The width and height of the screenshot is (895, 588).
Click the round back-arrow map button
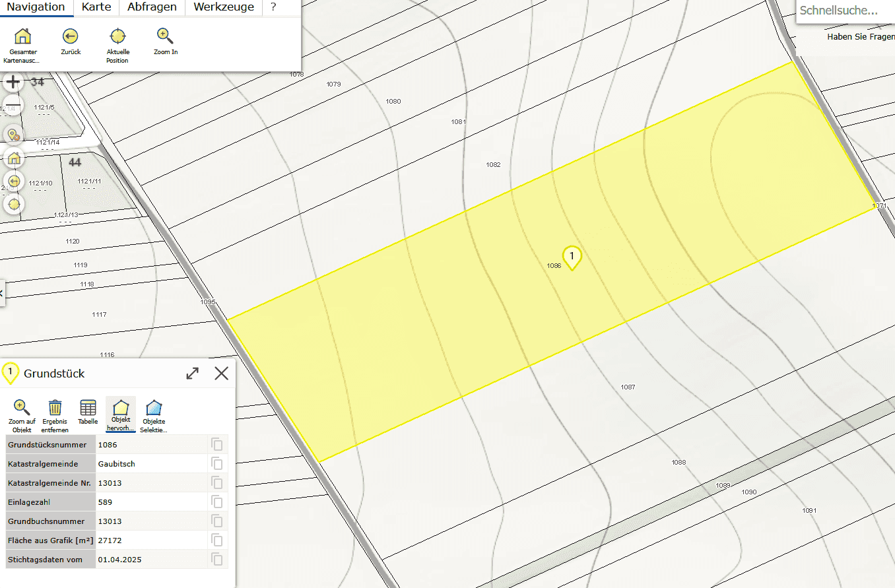[x=14, y=181]
